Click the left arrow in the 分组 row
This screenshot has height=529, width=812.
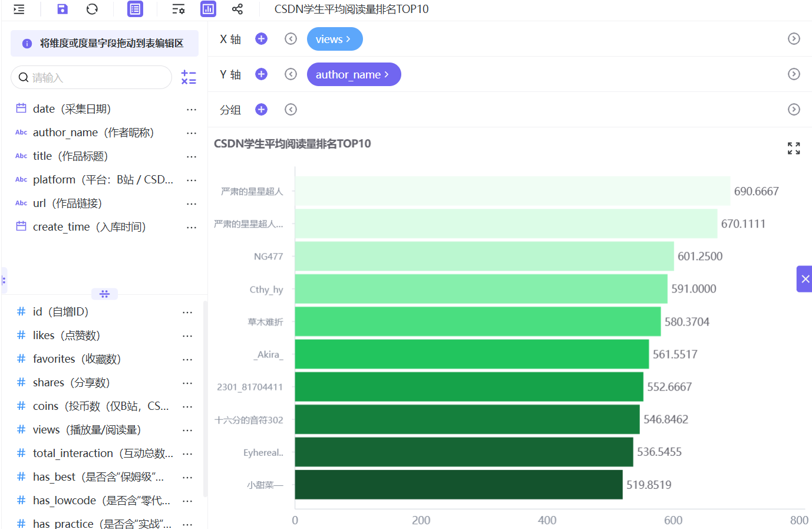coord(291,110)
